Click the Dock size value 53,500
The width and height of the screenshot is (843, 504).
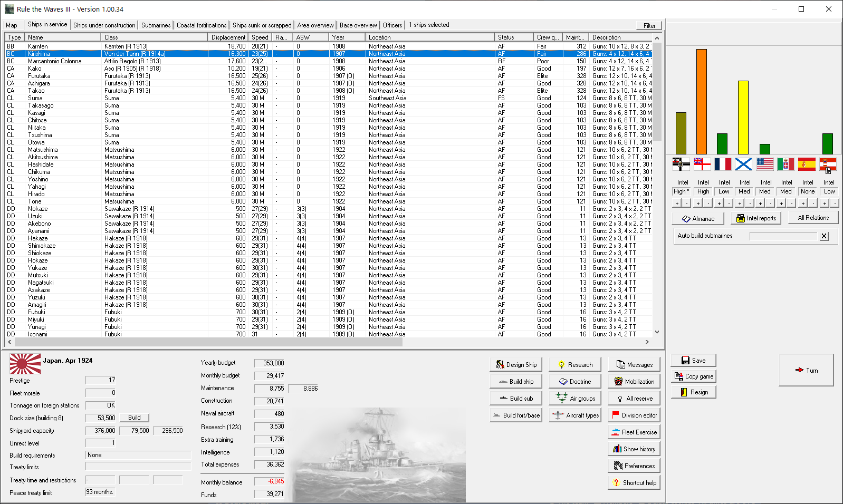pyautogui.click(x=101, y=418)
